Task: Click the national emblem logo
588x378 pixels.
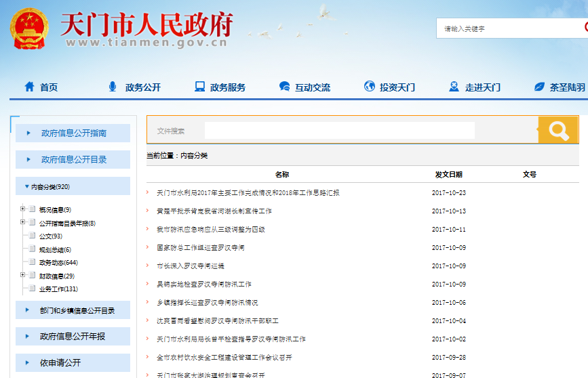Action: pos(29,28)
